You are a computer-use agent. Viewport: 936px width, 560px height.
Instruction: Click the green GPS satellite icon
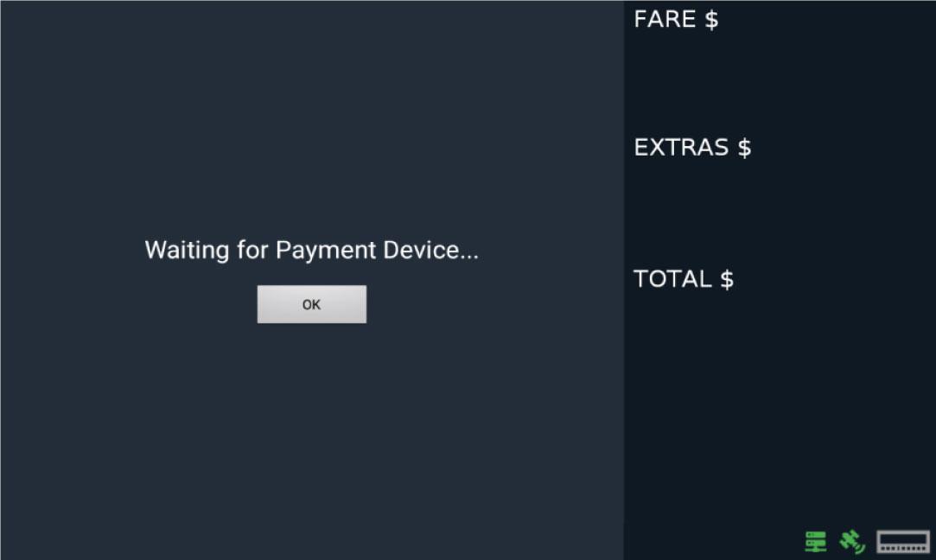pos(852,542)
